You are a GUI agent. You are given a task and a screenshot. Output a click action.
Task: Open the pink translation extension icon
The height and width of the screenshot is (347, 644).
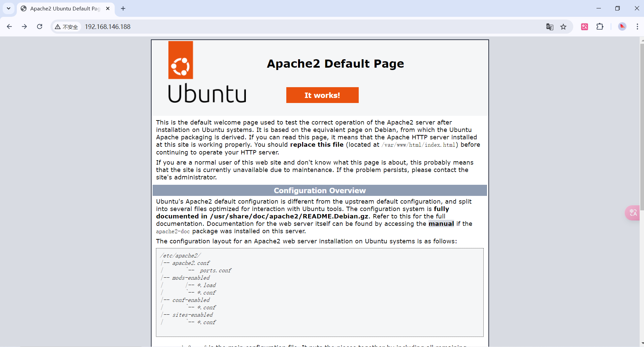tap(585, 27)
